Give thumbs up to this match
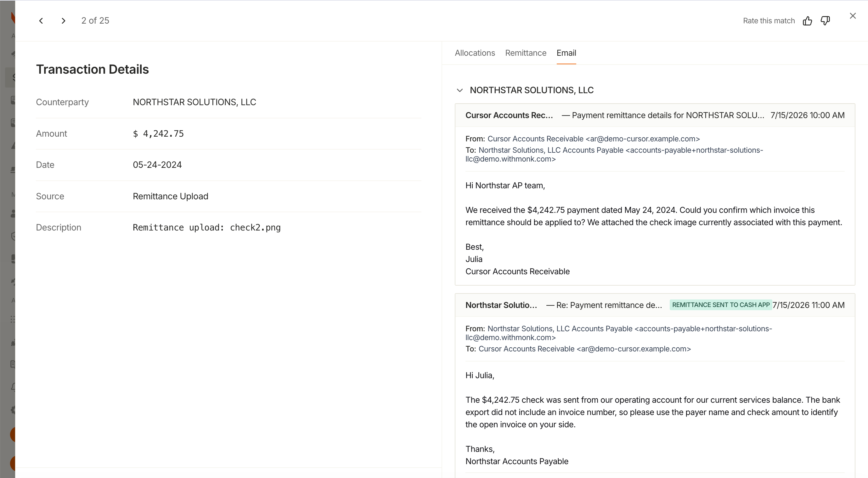868x478 pixels. pyautogui.click(x=807, y=21)
